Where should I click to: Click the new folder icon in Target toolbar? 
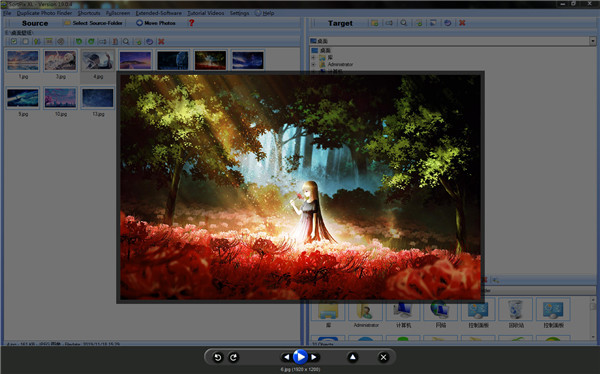(375, 23)
